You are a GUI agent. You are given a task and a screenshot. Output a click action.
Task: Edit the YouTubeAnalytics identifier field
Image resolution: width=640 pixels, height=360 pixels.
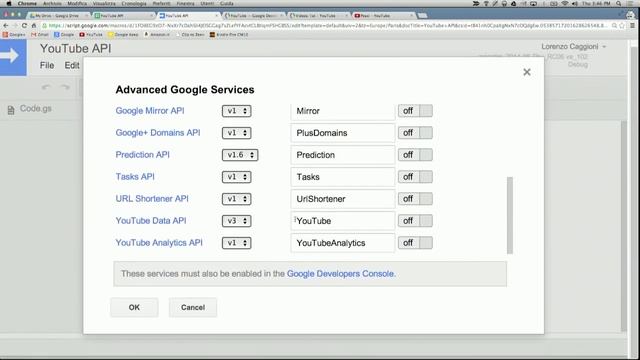tap(342, 243)
